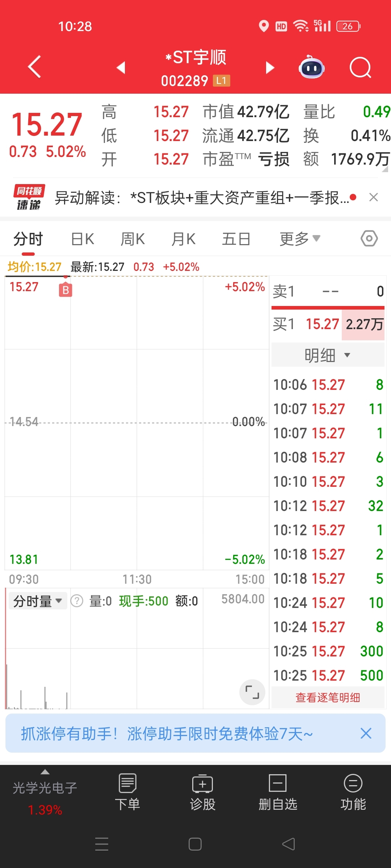Select the 10:25 trade with 300 lots
This screenshot has width=391, height=868.
[328, 651]
